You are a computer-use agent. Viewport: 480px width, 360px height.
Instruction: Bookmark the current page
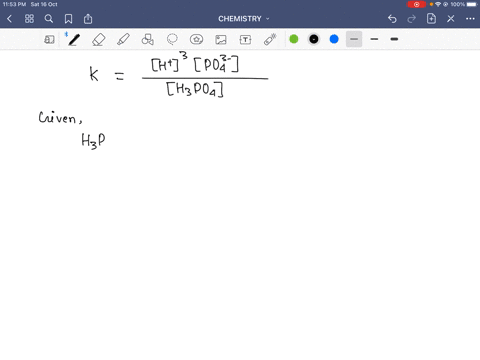tap(68, 19)
